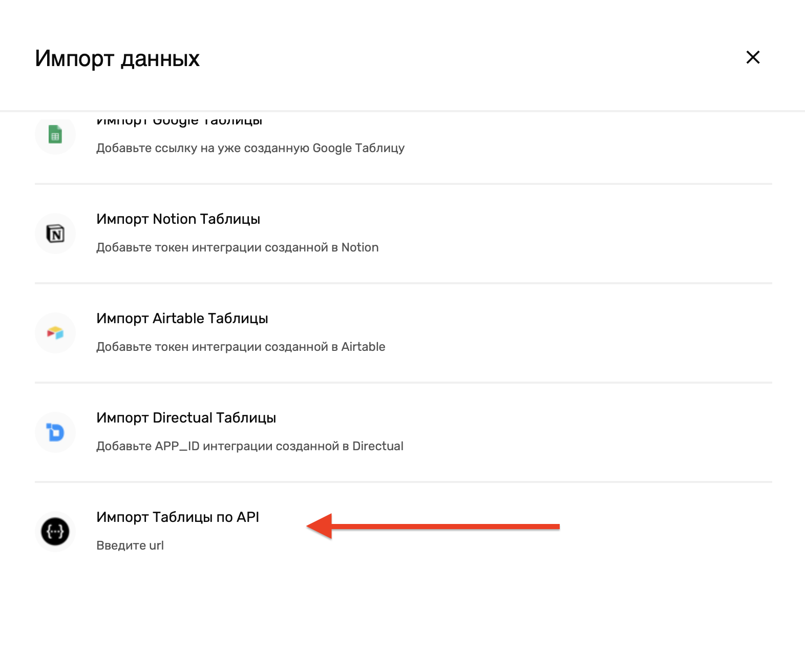Click the API curly braces icon

coord(55,532)
